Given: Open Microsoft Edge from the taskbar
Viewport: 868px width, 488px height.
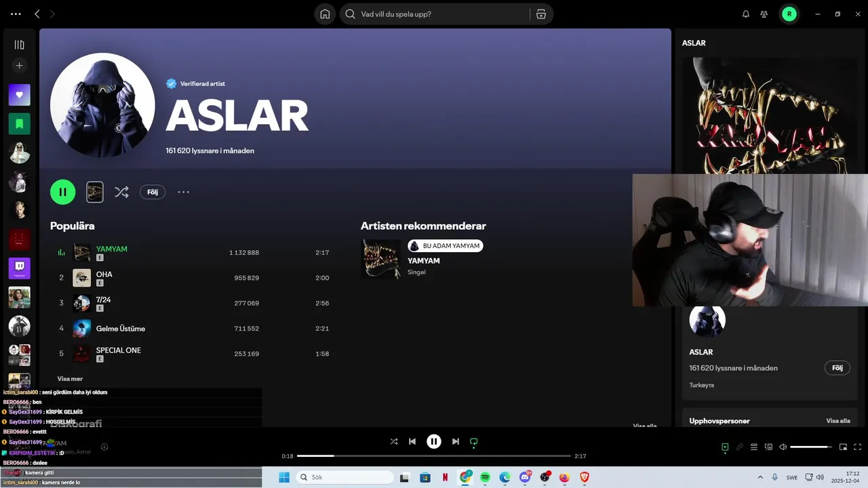Looking at the screenshot, I should 505,477.
